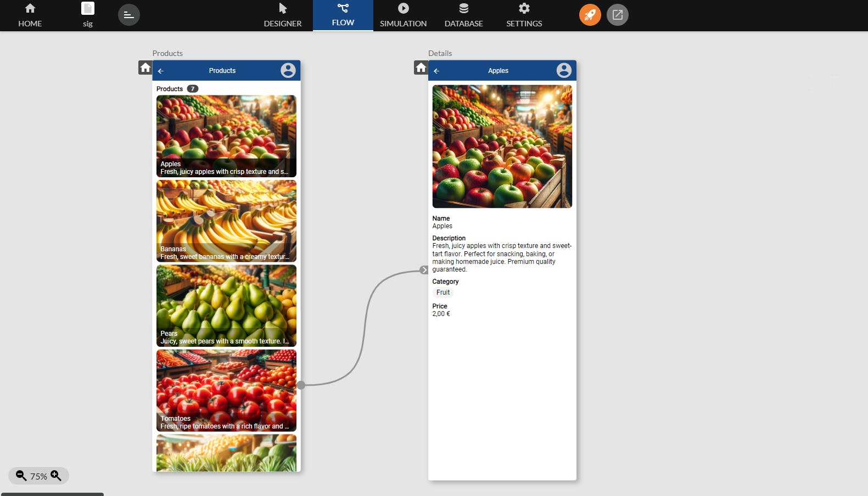Switch to the SIMULATION tab
Image resolution: width=868 pixels, height=496 pixels.
coord(404,15)
